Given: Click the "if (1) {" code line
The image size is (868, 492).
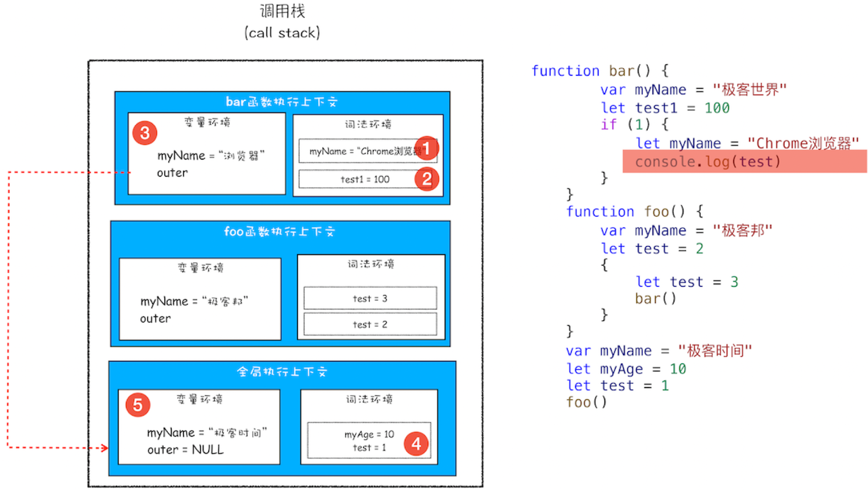Looking at the screenshot, I should pos(635,124).
